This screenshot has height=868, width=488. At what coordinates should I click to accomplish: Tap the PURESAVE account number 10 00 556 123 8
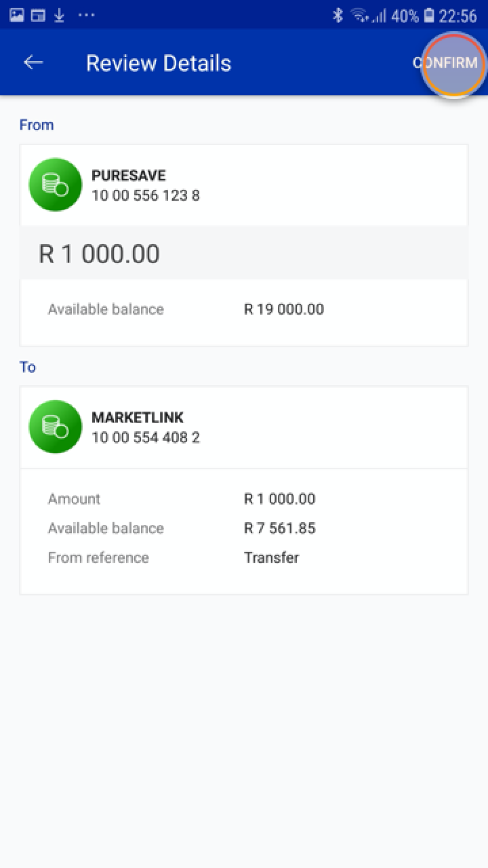pyautogui.click(x=146, y=196)
